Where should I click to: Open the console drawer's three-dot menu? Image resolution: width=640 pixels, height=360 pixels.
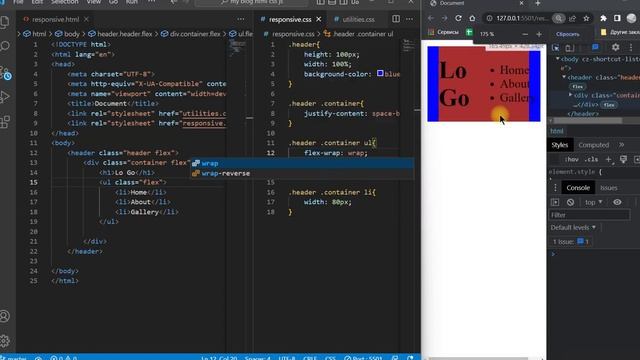point(555,188)
